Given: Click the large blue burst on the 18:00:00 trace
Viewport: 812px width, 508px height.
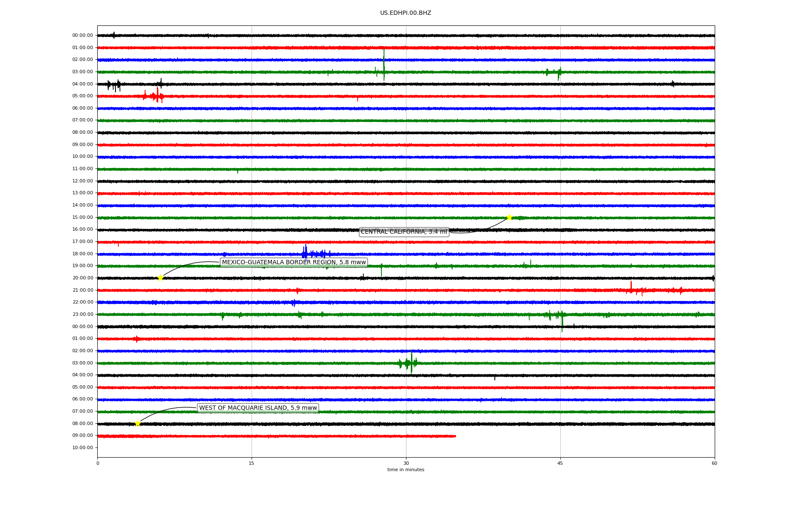Looking at the screenshot, I should (x=305, y=253).
